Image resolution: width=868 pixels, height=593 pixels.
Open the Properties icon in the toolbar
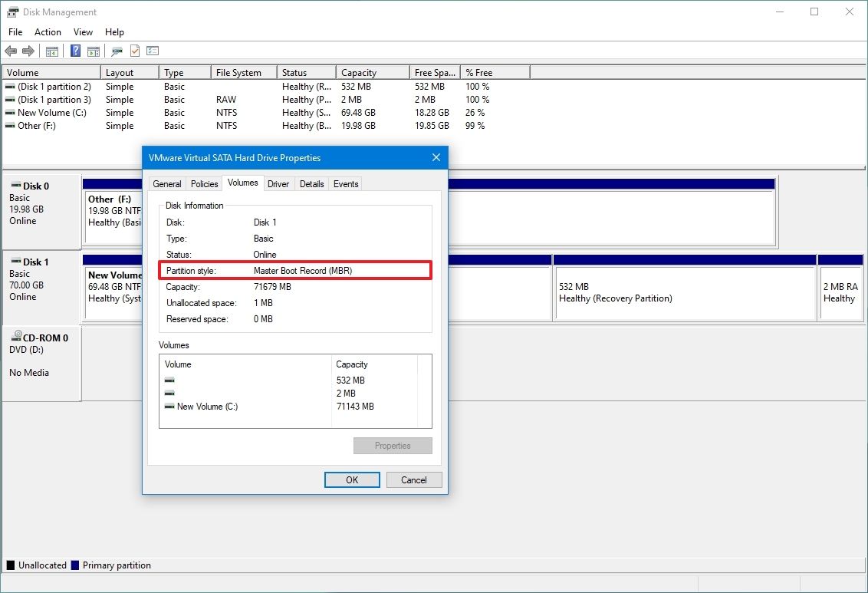click(x=116, y=51)
